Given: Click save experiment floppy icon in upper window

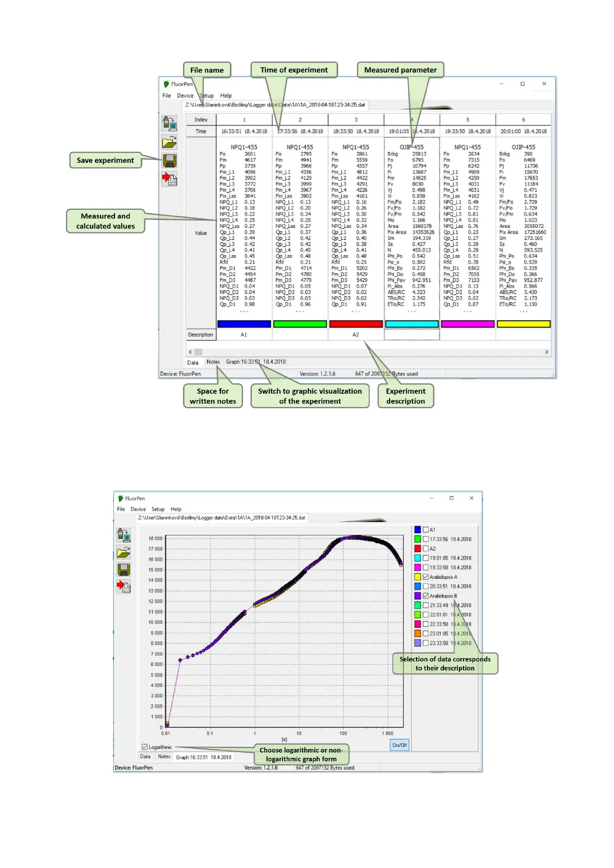Looking at the screenshot, I should coord(170,160).
